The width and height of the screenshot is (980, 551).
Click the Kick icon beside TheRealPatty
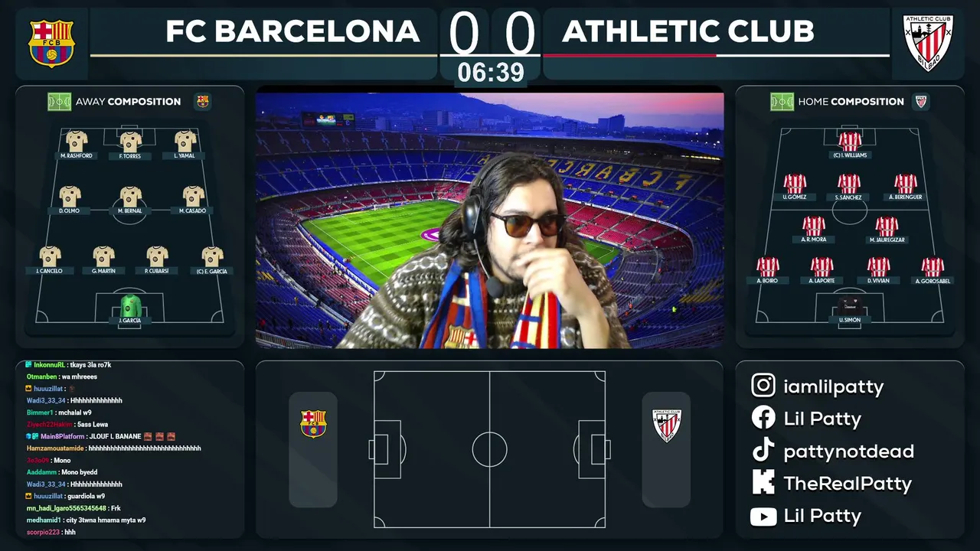tap(763, 482)
